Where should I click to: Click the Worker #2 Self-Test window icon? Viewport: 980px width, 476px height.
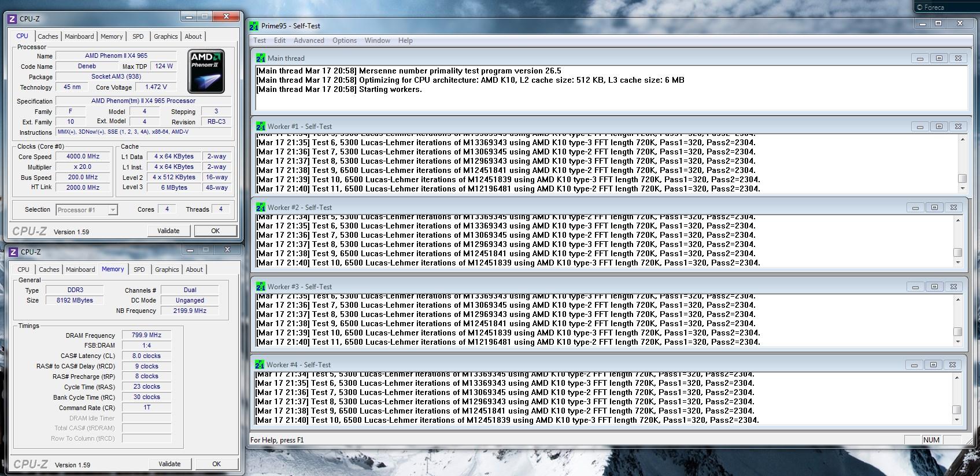click(261, 207)
